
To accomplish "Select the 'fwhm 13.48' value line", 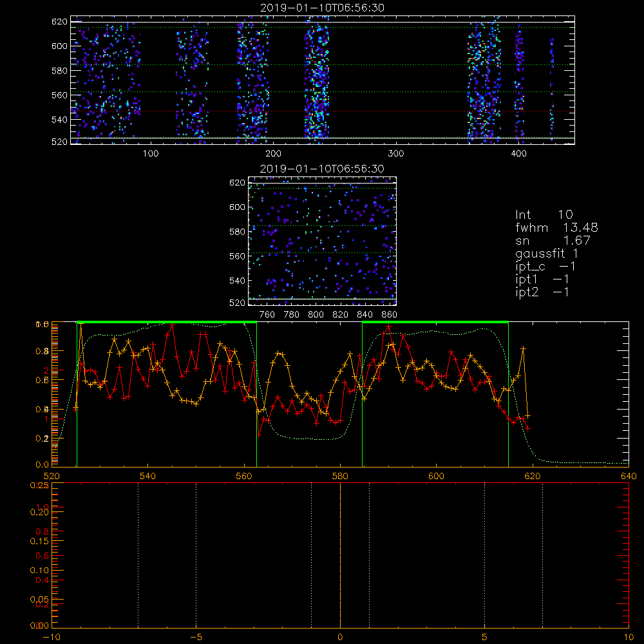I will [556, 227].
